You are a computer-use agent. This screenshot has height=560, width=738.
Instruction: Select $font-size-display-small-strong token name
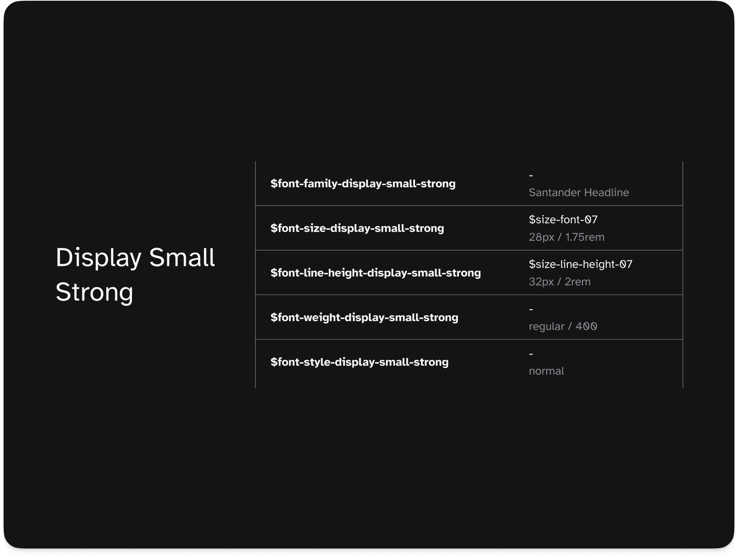[x=357, y=228]
